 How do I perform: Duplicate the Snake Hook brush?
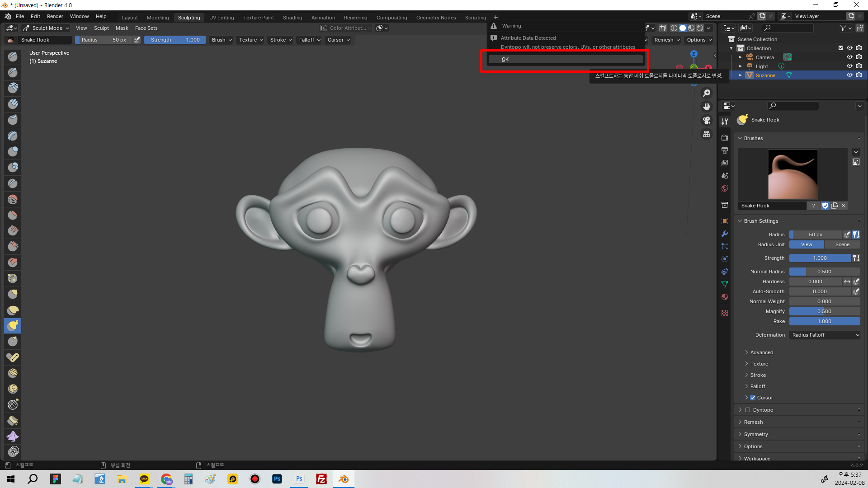(x=835, y=206)
